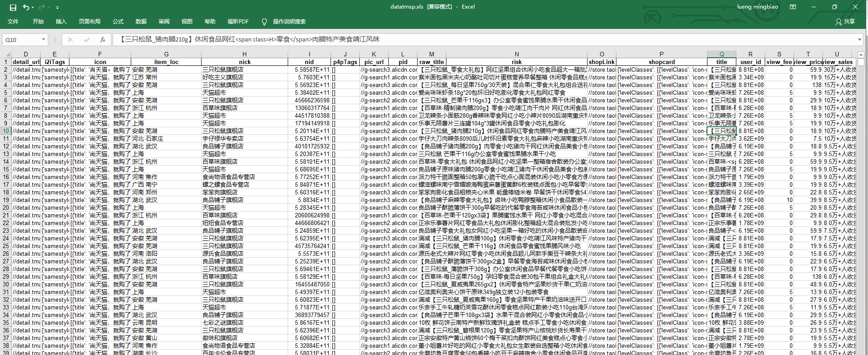868x355 pixels.
Task: Open the 页面布局 ribbon tab
Action: (89, 22)
